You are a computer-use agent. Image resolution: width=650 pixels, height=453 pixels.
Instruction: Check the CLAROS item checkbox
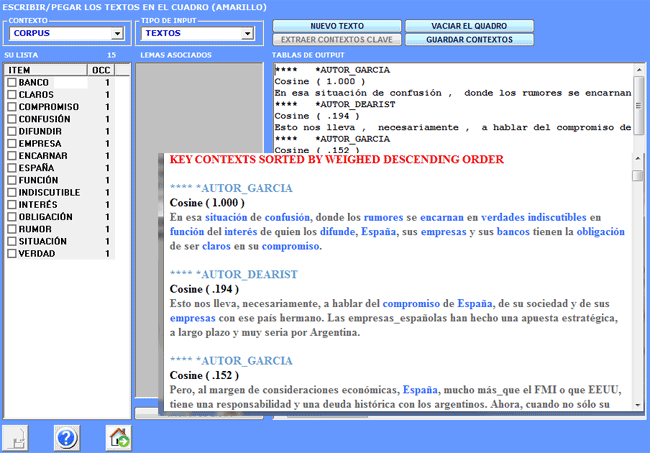click(x=12, y=94)
